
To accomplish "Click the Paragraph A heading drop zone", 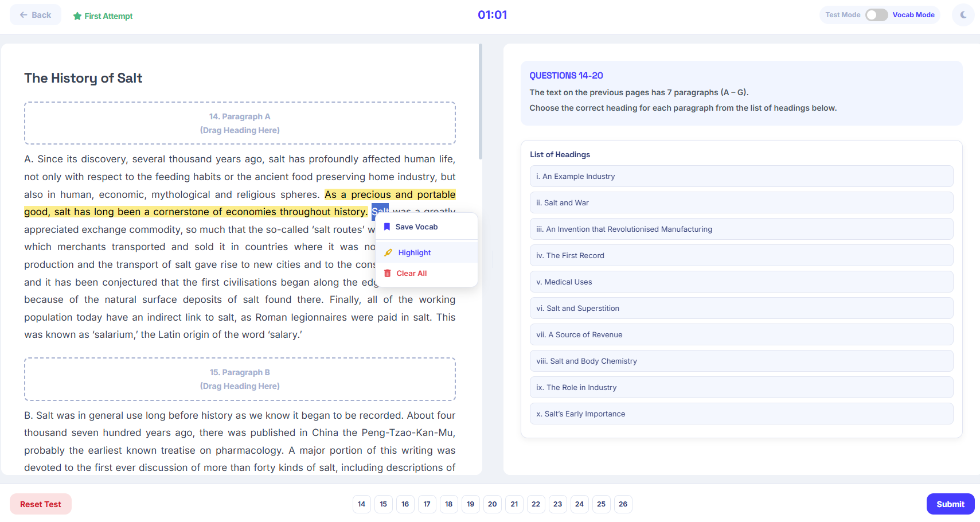I will point(240,123).
